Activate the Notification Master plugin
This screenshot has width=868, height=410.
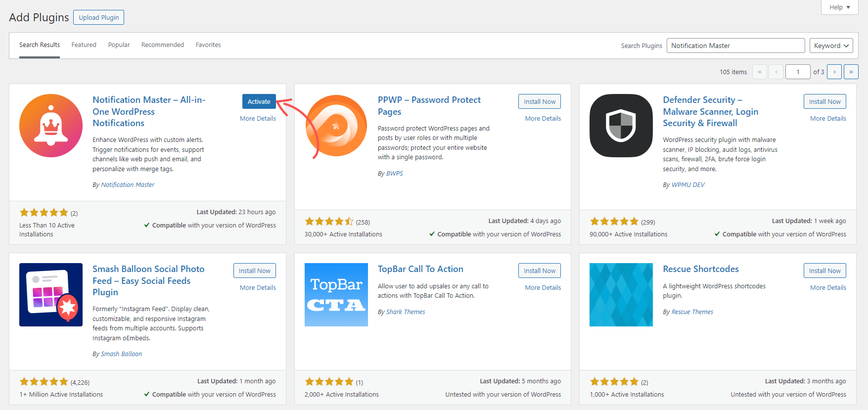click(x=259, y=101)
